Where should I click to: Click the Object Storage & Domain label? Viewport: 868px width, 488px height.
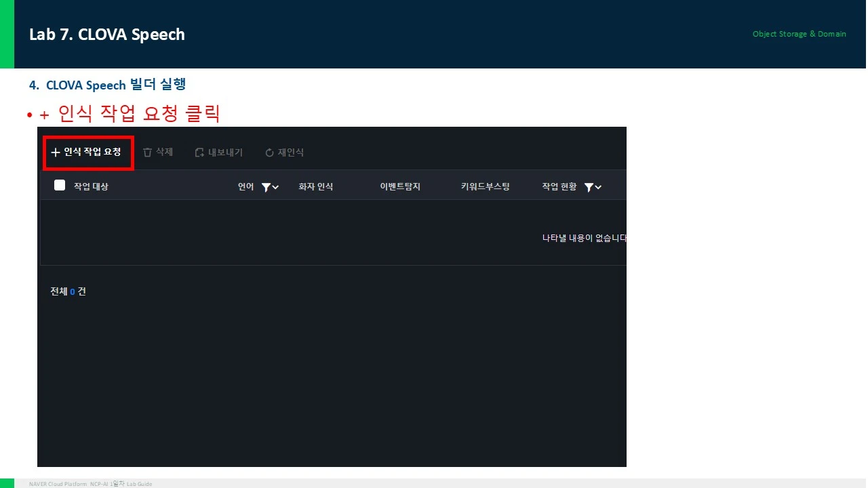[x=800, y=34]
